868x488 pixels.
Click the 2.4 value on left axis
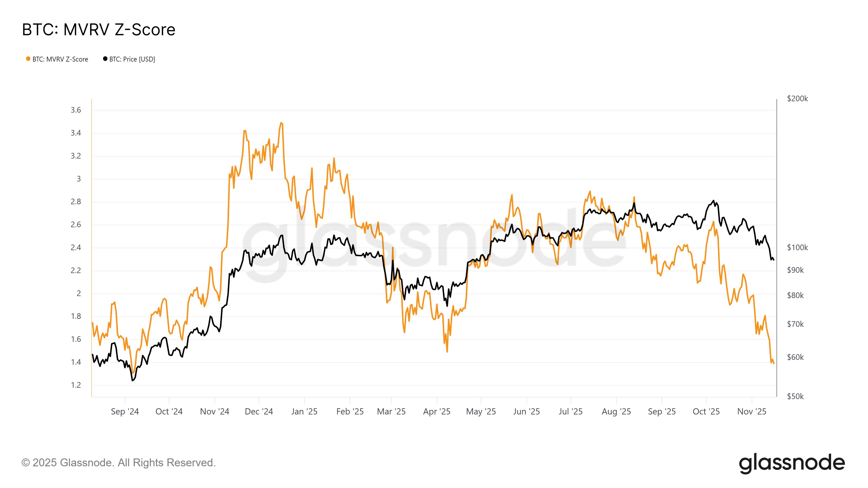(76, 248)
